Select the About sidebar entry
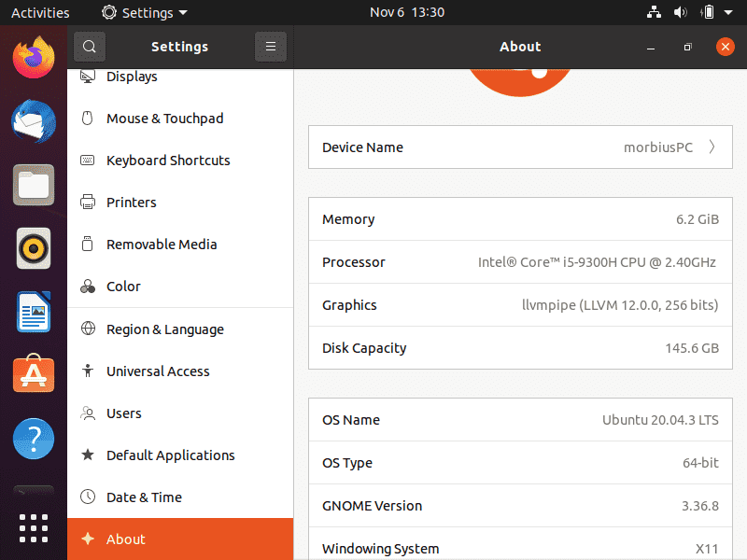Viewport: 747px width, 560px height. pyautogui.click(x=180, y=539)
